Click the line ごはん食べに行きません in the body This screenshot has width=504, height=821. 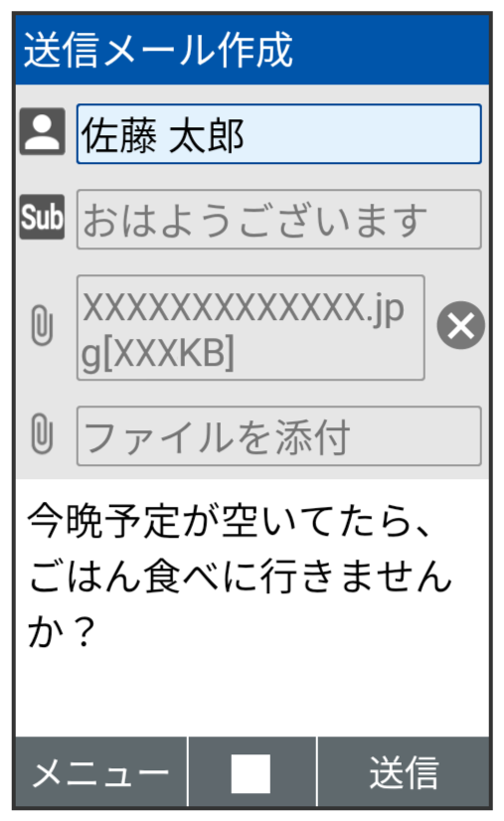pos(240,575)
